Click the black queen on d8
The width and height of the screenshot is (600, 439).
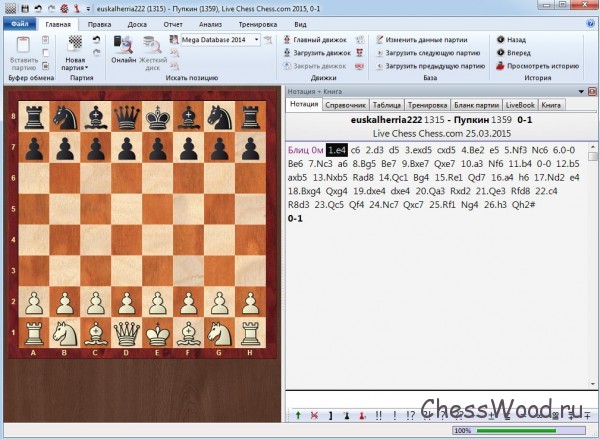click(x=127, y=117)
